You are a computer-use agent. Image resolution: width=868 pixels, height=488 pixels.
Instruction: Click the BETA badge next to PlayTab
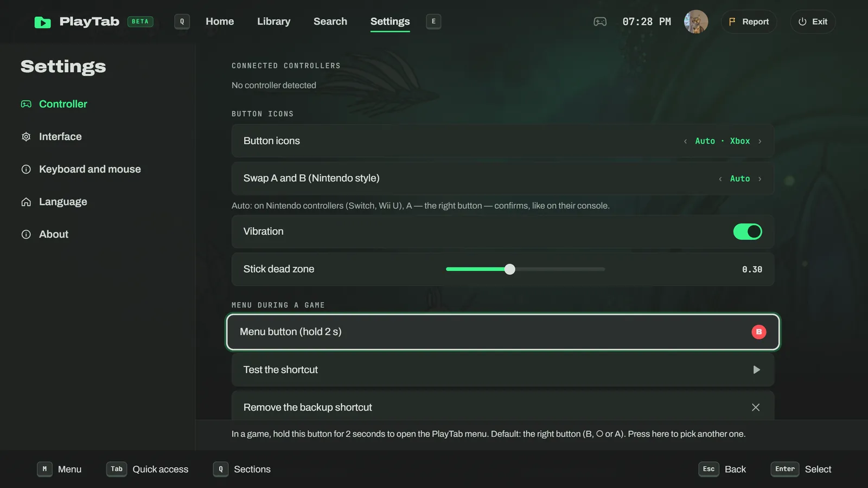click(x=140, y=22)
